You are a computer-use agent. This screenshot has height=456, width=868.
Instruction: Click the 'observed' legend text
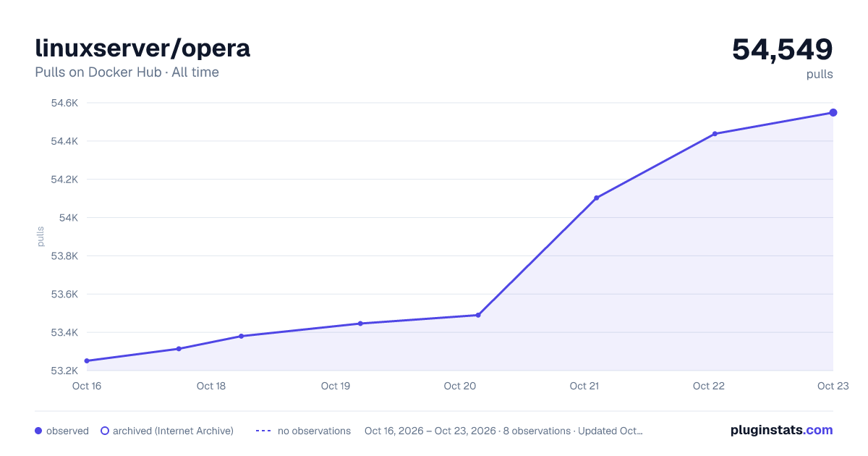(67, 431)
